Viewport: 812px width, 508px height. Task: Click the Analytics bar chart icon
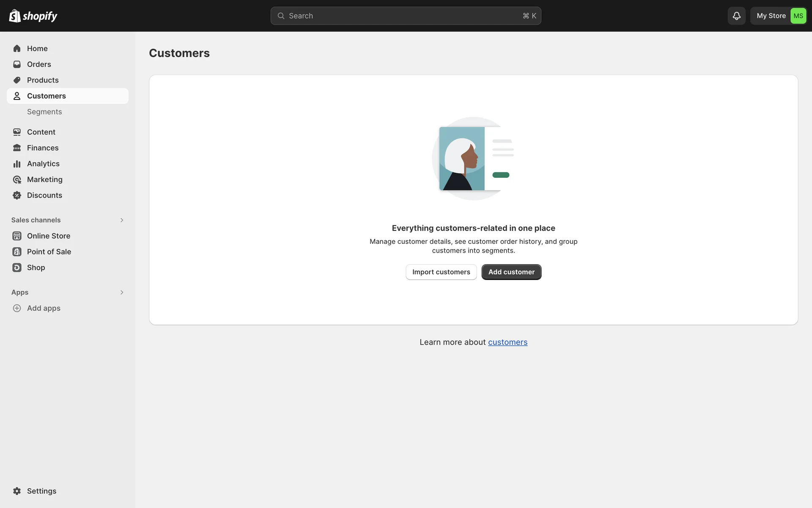[17, 164]
